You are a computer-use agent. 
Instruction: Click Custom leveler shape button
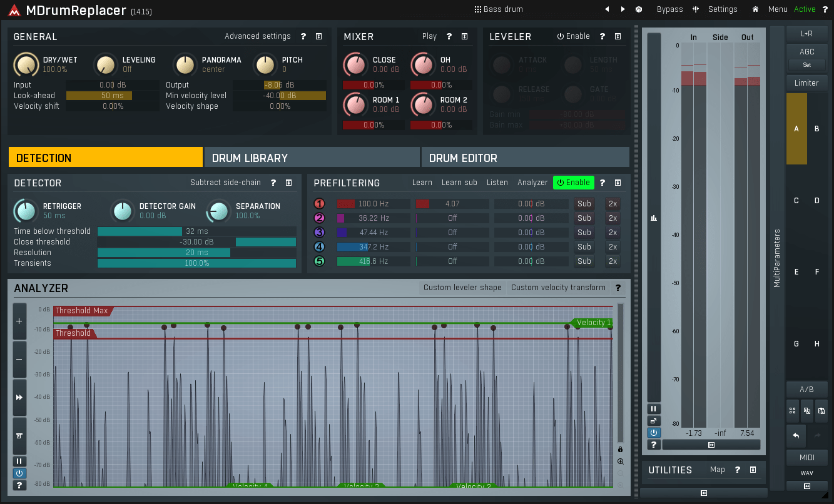pyautogui.click(x=462, y=288)
